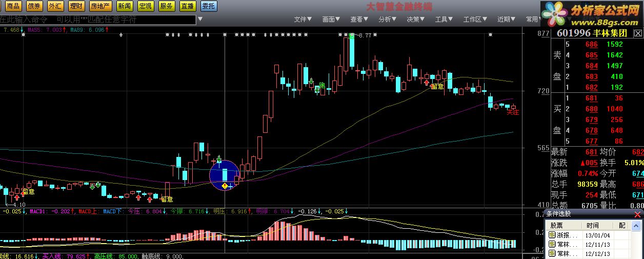This screenshot has height=259, width=644.
Task: Open the 债券 bonds section
Action: coord(34,6)
